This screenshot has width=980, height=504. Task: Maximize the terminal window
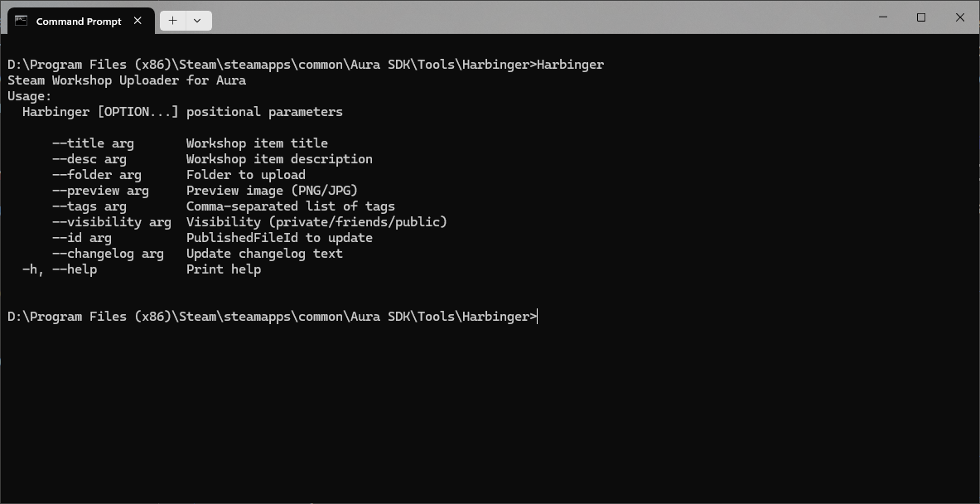pyautogui.click(x=920, y=17)
